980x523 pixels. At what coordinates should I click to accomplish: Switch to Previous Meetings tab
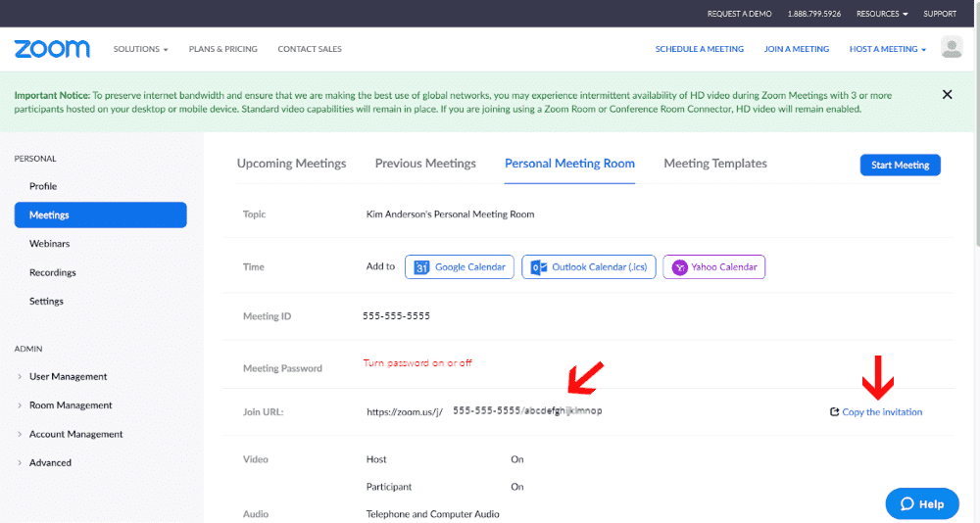(x=425, y=164)
